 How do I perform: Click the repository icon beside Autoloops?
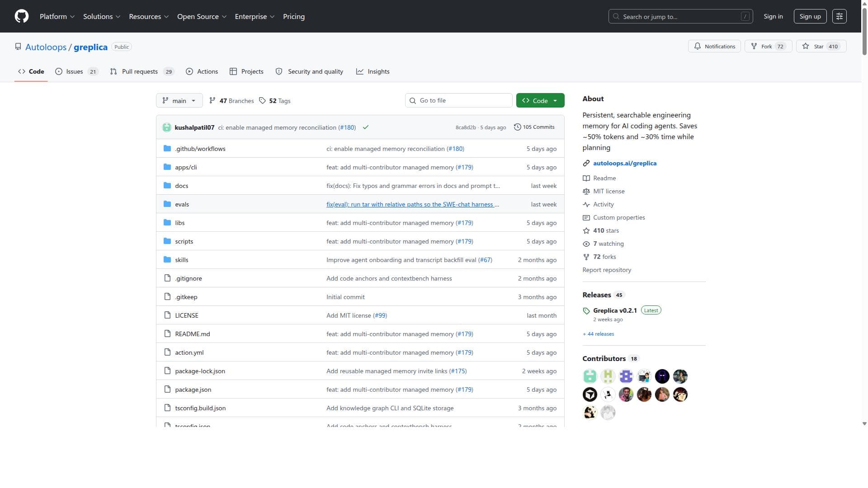pyautogui.click(x=18, y=47)
